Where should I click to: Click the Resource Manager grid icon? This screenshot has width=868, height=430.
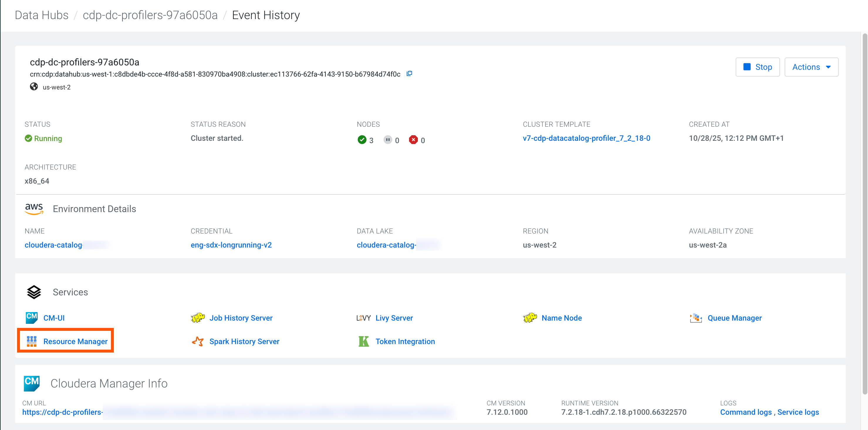click(32, 341)
